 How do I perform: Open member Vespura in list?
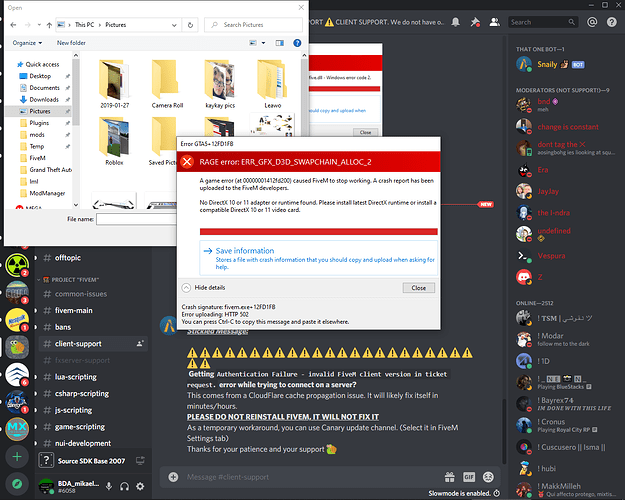(x=550, y=256)
